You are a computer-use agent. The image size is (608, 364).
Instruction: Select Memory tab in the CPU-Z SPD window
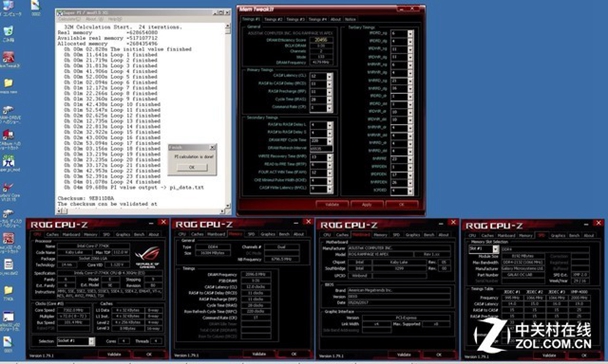526,235
